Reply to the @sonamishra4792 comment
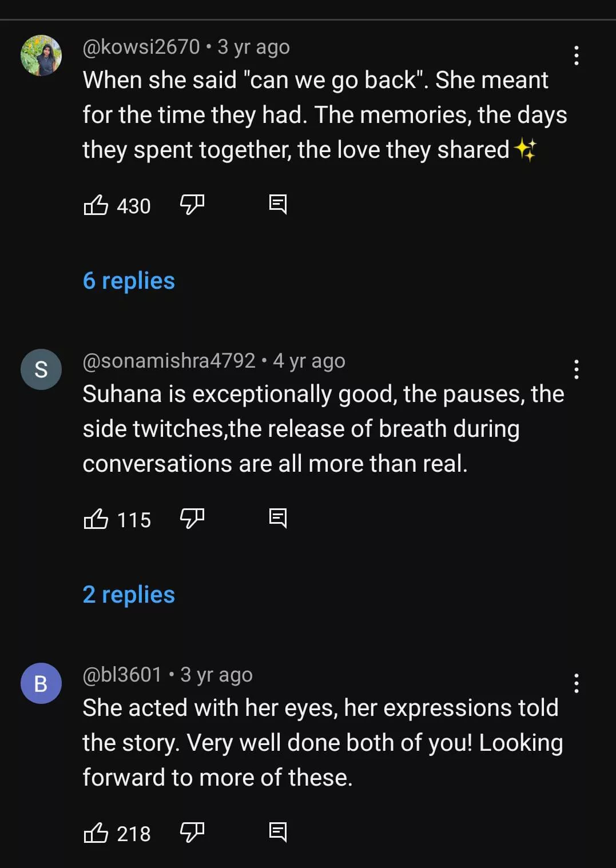This screenshot has width=616, height=868. click(278, 518)
